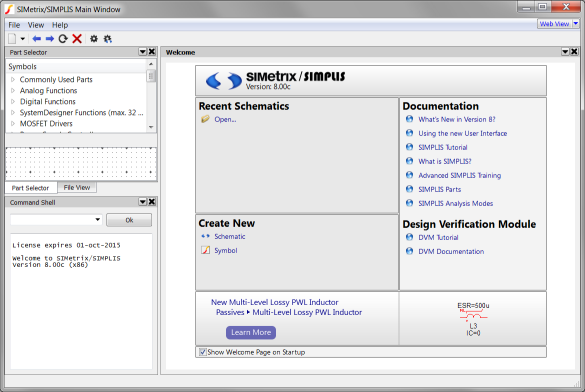Go back with the blue left arrow
This screenshot has width=585, height=392.
point(37,39)
